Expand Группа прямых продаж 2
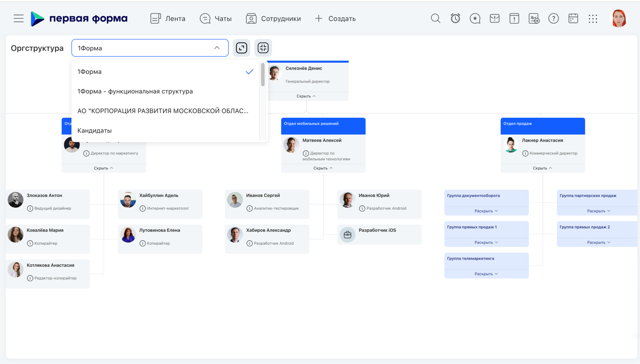640x364 pixels. click(598, 243)
